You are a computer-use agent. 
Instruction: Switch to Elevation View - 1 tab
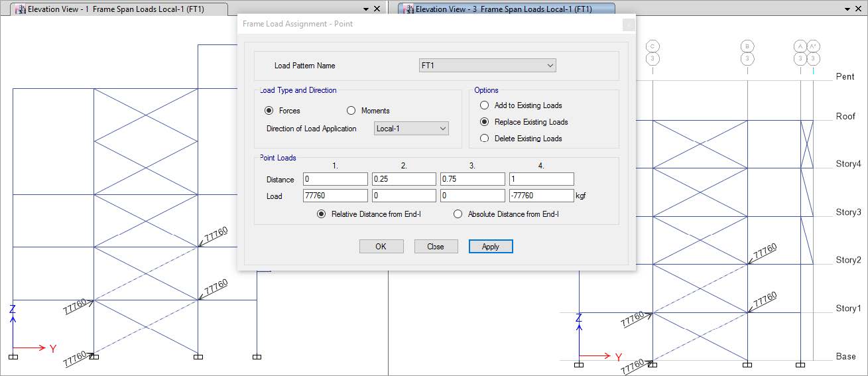click(x=119, y=9)
